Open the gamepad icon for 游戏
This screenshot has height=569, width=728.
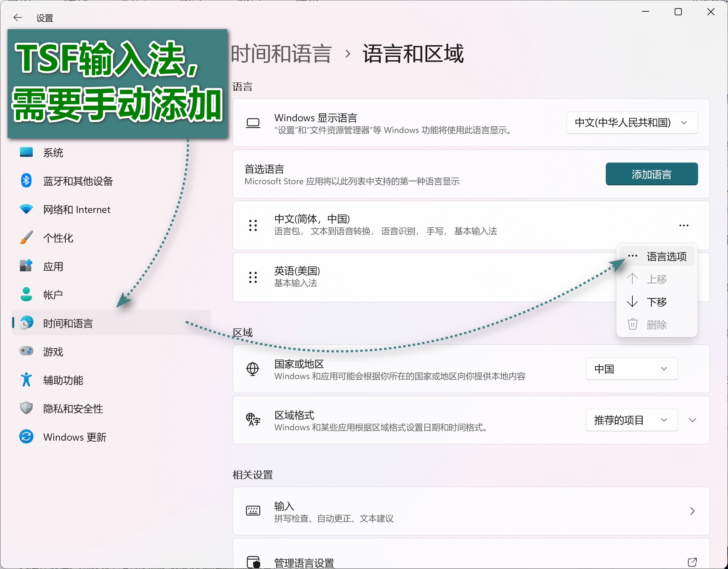point(26,351)
